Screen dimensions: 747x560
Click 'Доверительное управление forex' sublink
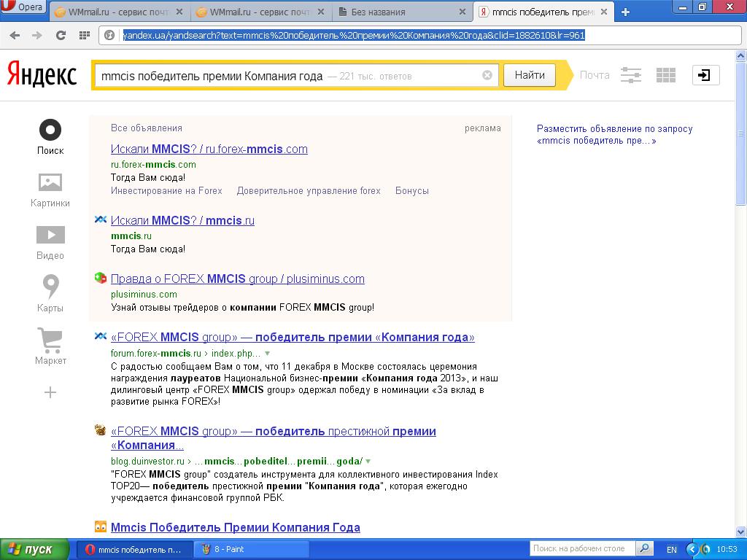click(x=309, y=190)
